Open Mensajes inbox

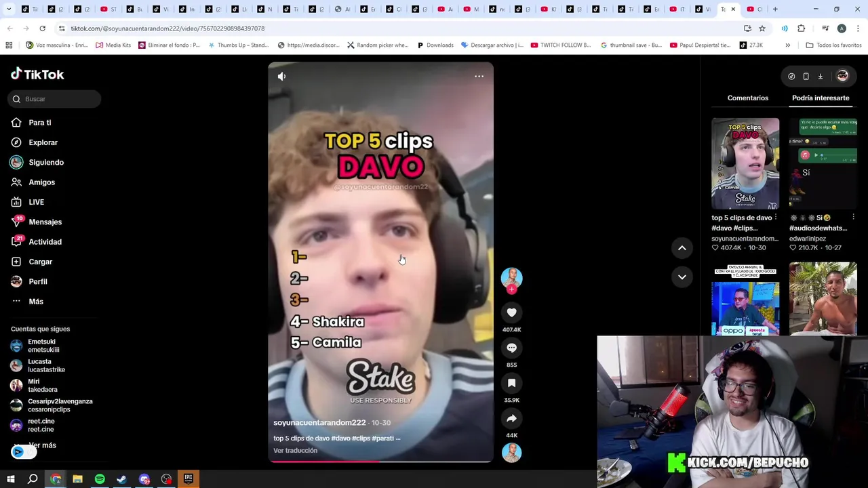click(x=45, y=222)
